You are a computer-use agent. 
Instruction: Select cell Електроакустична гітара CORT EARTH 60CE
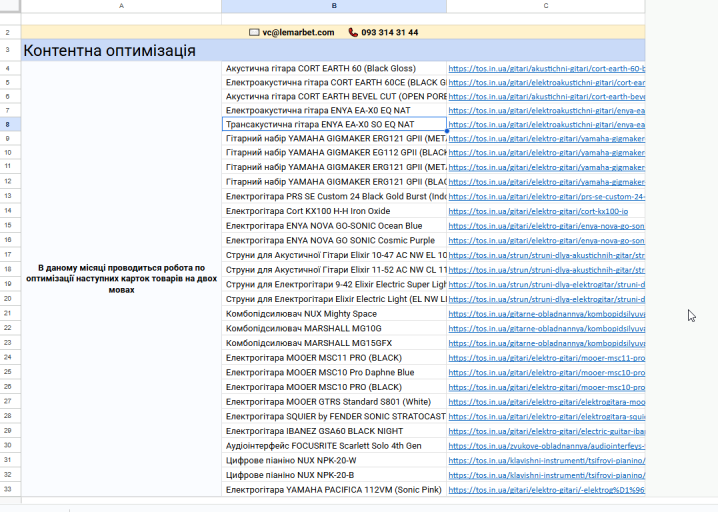(x=334, y=82)
